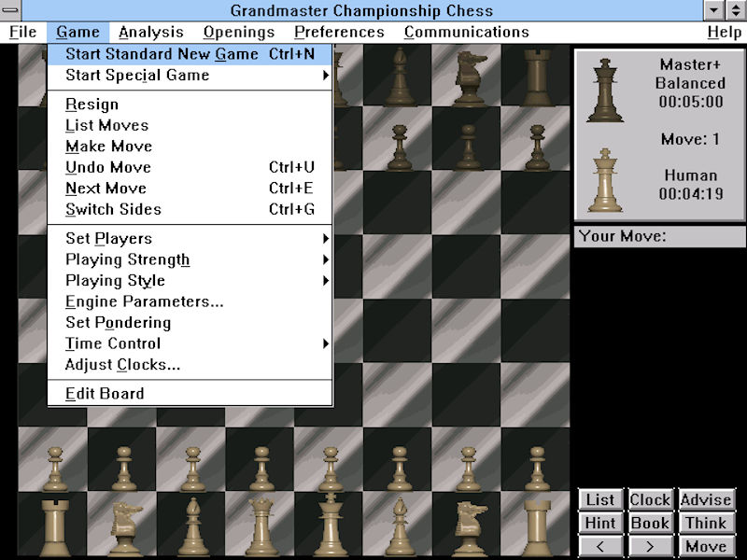Image resolution: width=747 pixels, height=560 pixels.
Task: Click the black pawn on g7
Action: coord(469,147)
